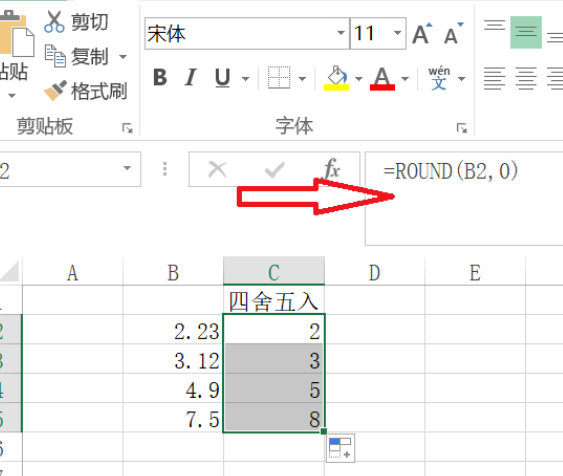Increase font size with the larger A

[422, 34]
